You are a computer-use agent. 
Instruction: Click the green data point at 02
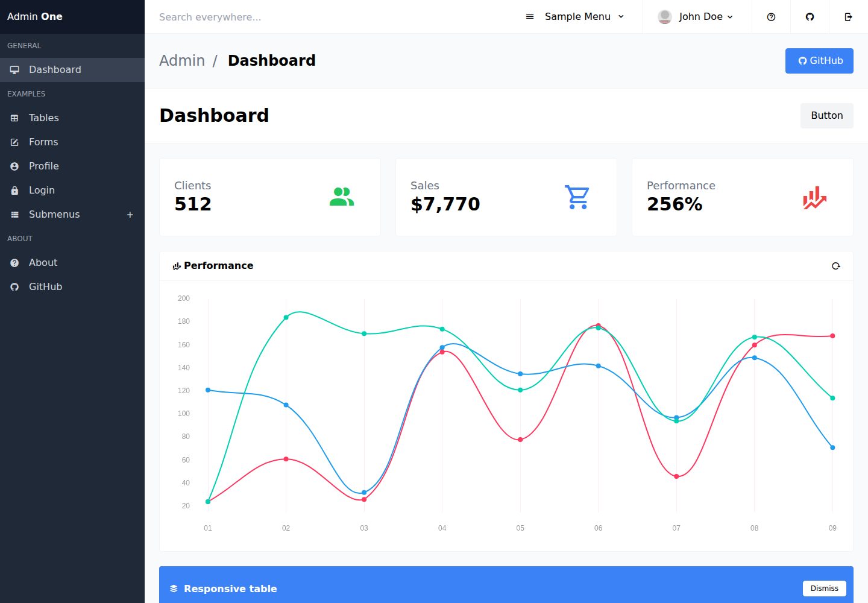pos(286,318)
